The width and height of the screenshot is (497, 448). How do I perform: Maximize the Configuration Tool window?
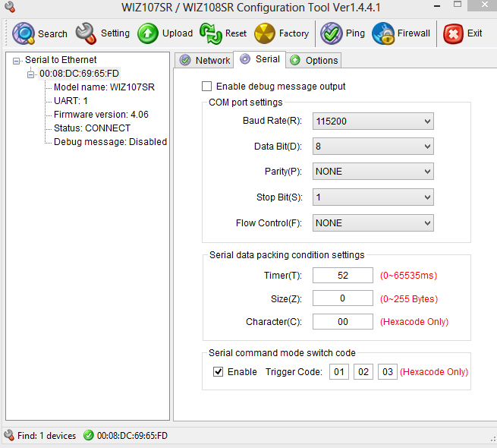coord(458,5)
